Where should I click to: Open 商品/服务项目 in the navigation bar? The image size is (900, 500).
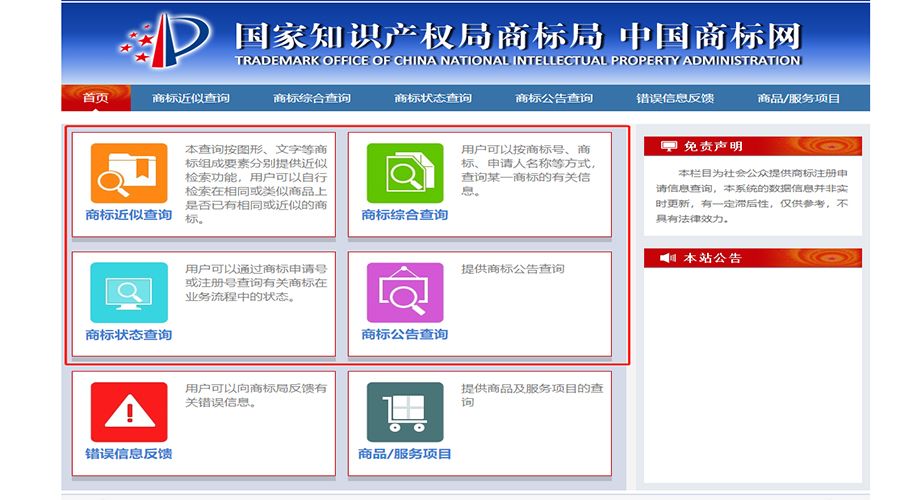(799, 98)
